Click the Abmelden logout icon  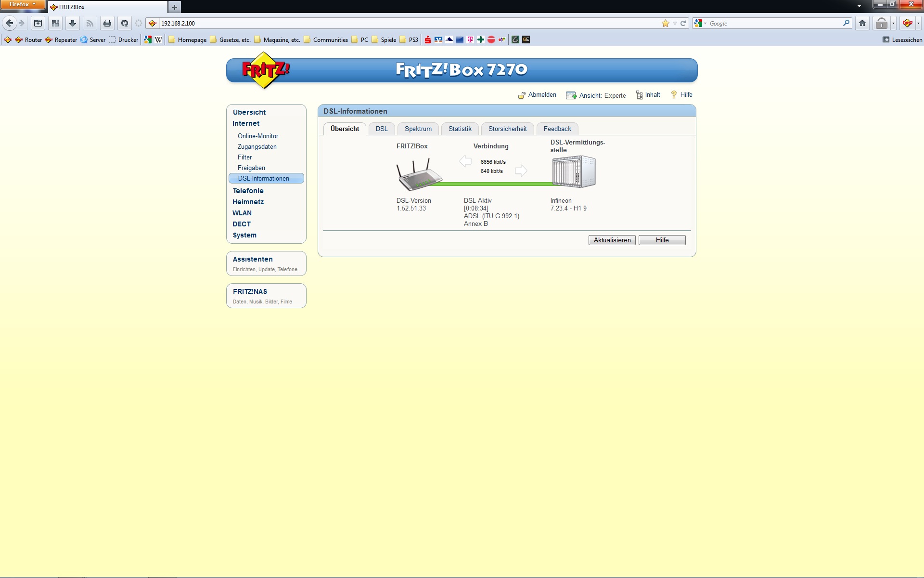(x=522, y=95)
